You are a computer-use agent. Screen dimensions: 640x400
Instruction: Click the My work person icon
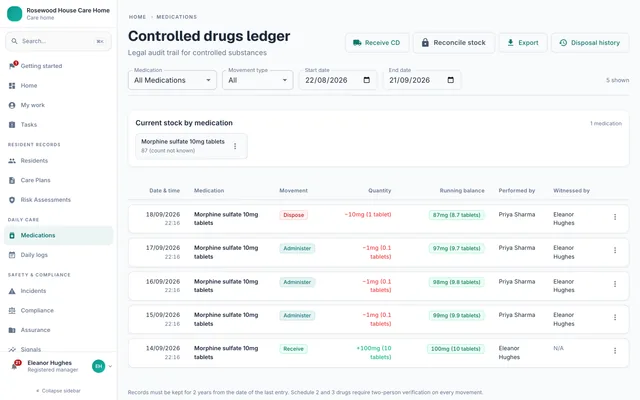pyautogui.click(x=12, y=105)
